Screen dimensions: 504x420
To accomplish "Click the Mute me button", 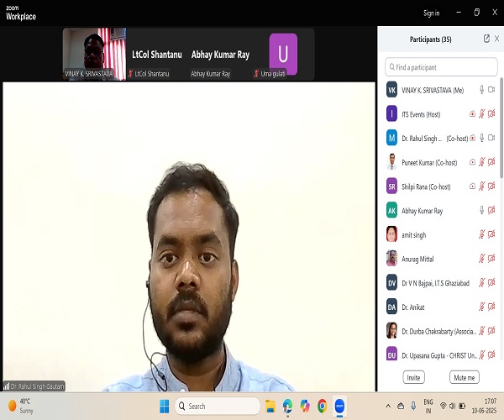I will [x=465, y=377].
